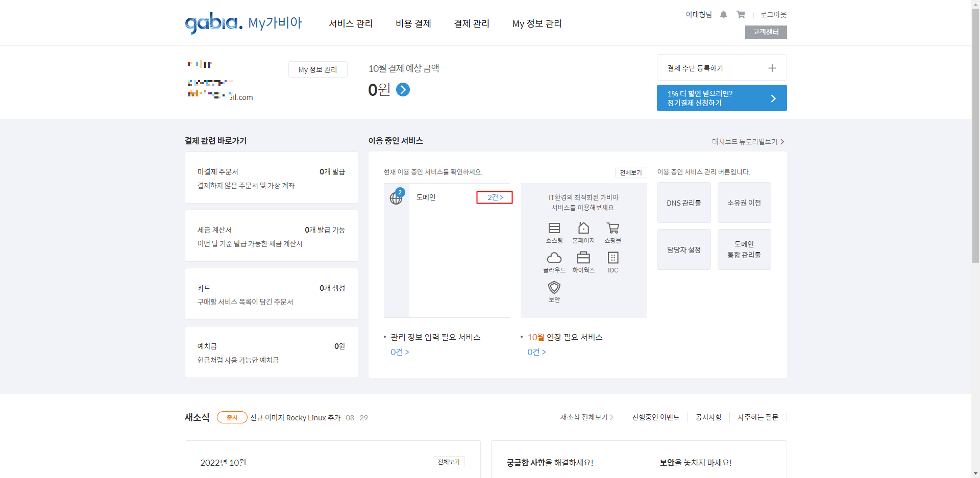
Task: Click the scrollbar down arrow
Action: tap(975, 473)
